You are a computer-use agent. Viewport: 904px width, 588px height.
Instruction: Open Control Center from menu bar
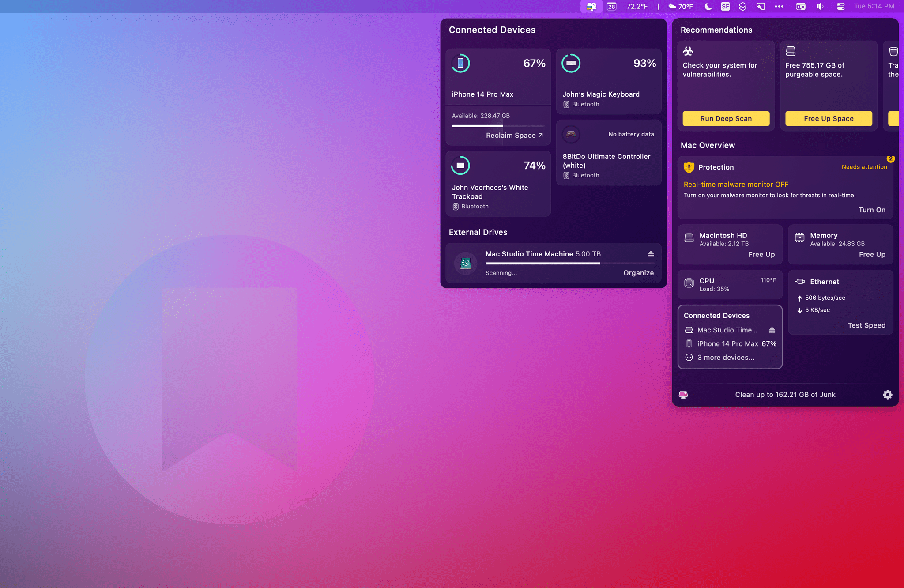840,6
